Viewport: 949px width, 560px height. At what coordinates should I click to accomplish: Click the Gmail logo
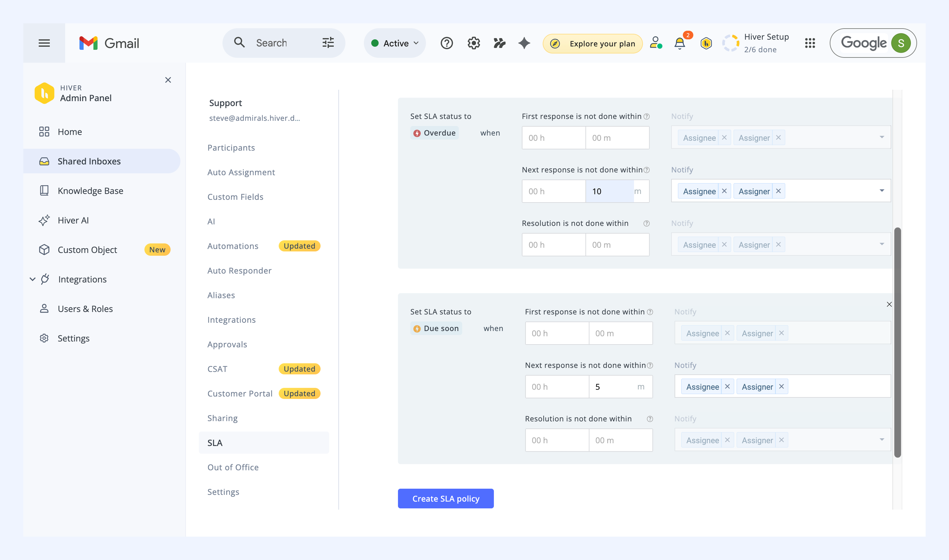109,43
